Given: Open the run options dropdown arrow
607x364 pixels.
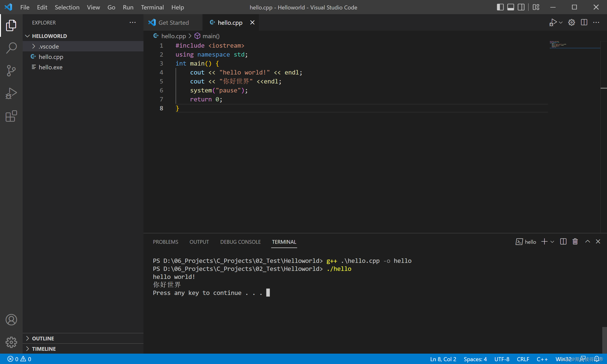Looking at the screenshot, I should coord(561,23).
